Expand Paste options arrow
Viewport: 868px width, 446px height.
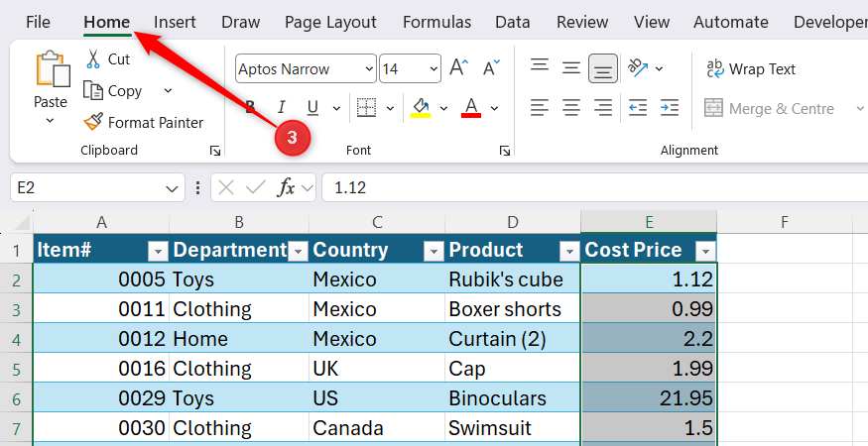pos(50,121)
